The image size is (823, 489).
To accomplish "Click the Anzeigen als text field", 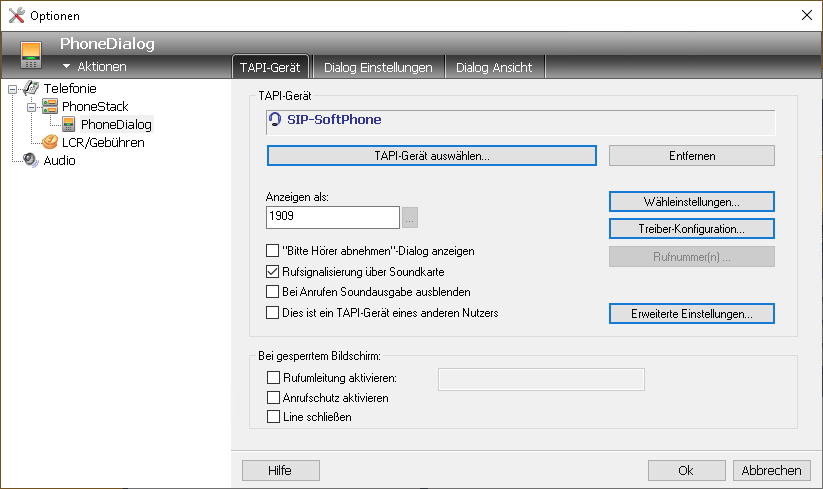I will [x=333, y=217].
